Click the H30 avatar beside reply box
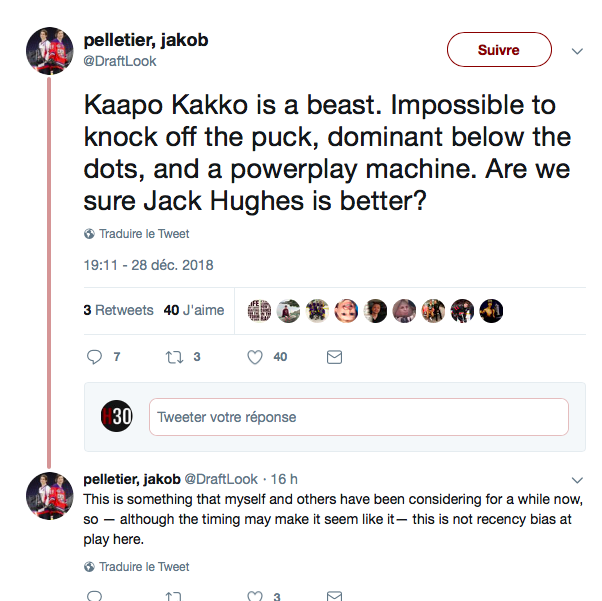This screenshot has width=602, height=601. pos(116,417)
